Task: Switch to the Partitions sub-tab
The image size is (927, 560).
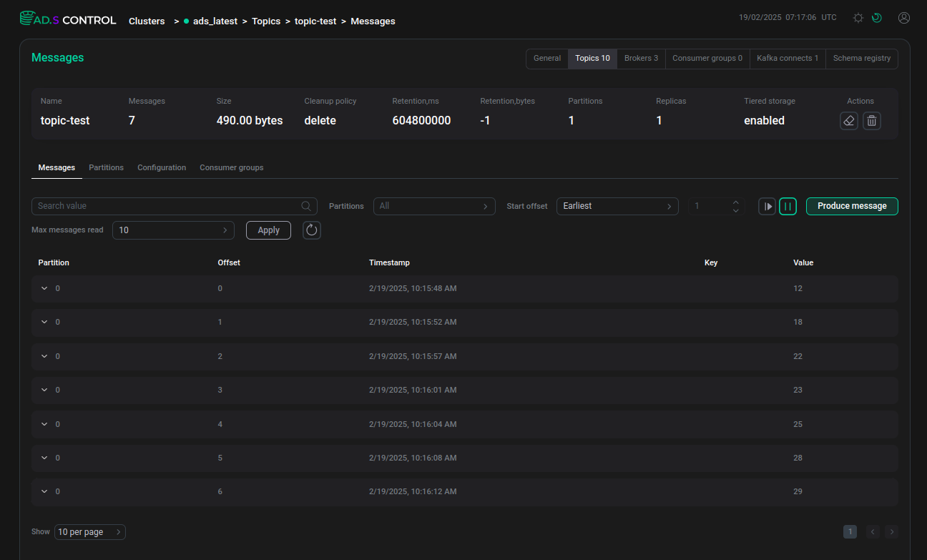Action: [106, 167]
